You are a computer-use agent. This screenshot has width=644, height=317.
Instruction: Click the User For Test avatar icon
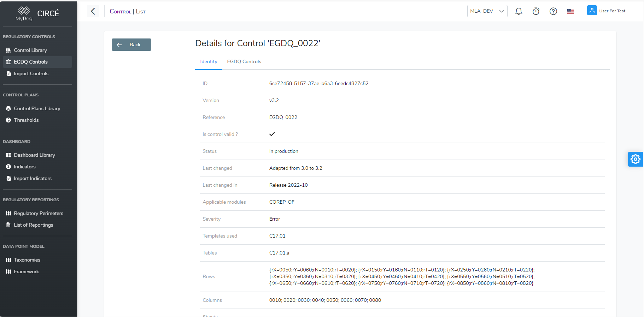pos(592,11)
